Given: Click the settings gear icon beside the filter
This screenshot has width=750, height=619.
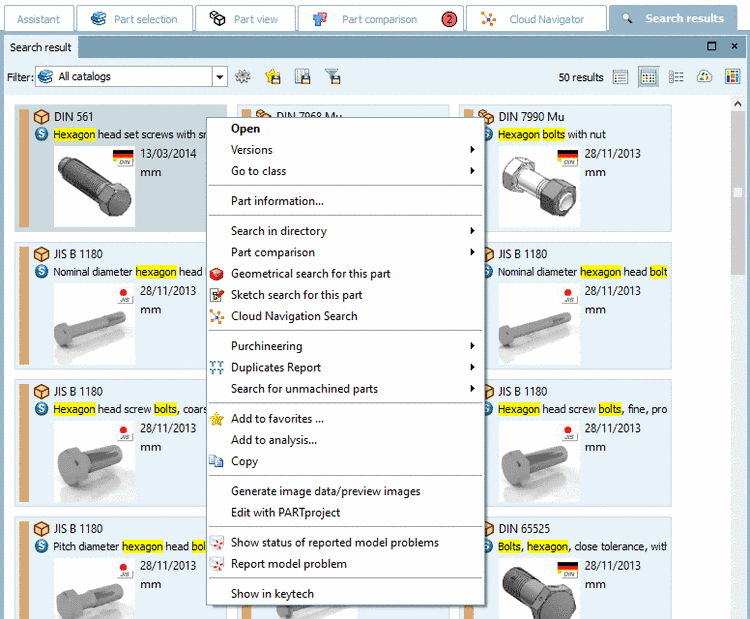Looking at the screenshot, I should point(243,77).
